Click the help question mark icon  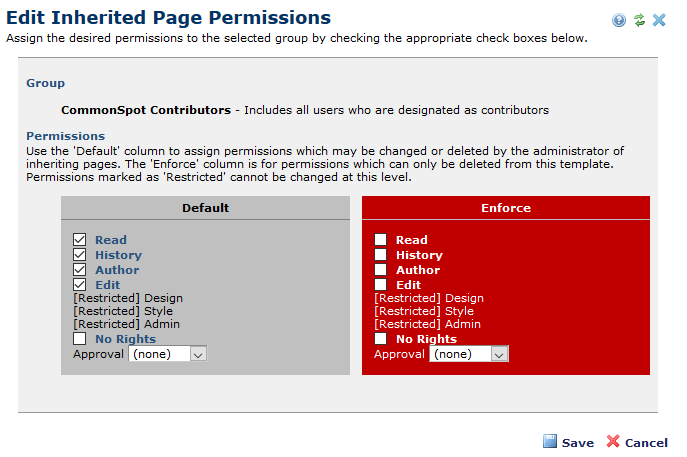[620, 20]
